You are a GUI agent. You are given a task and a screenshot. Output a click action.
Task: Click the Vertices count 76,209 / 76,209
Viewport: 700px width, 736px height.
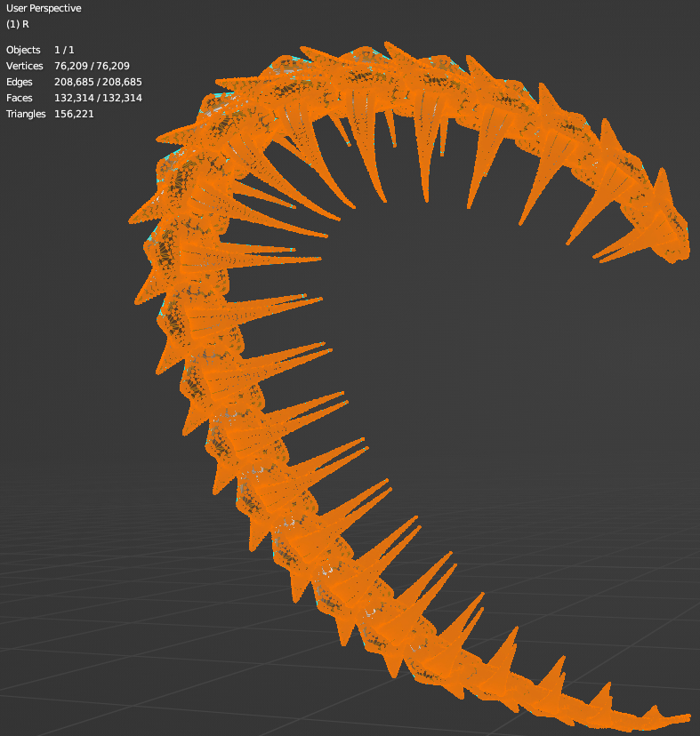pos(92,67)
